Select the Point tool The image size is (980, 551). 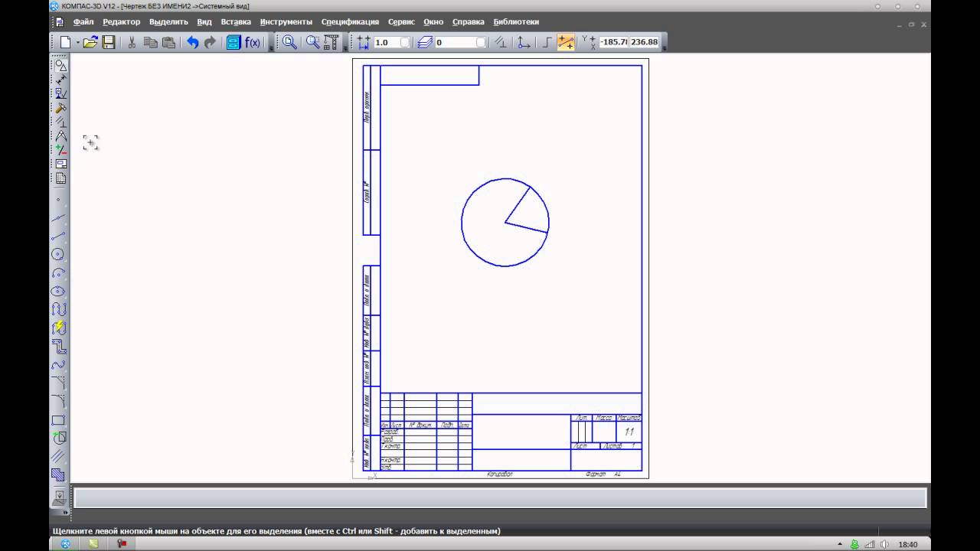[58, 200]
